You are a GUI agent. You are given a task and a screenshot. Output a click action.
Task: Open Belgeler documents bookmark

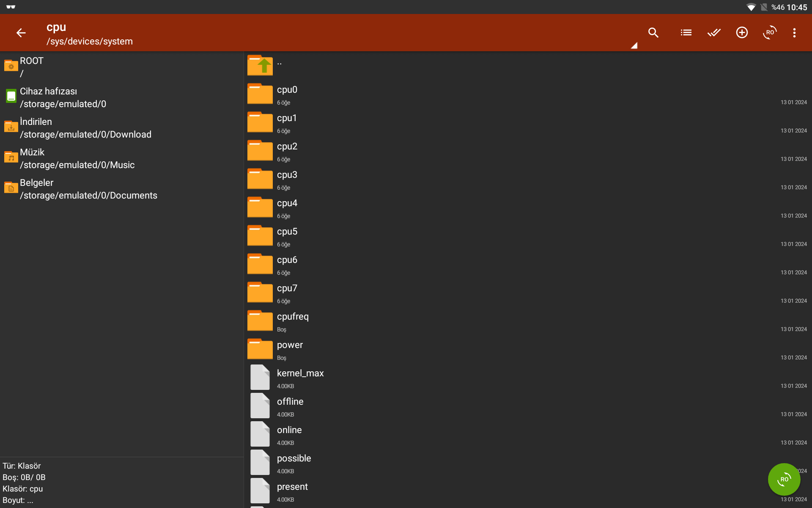[122, 189]
